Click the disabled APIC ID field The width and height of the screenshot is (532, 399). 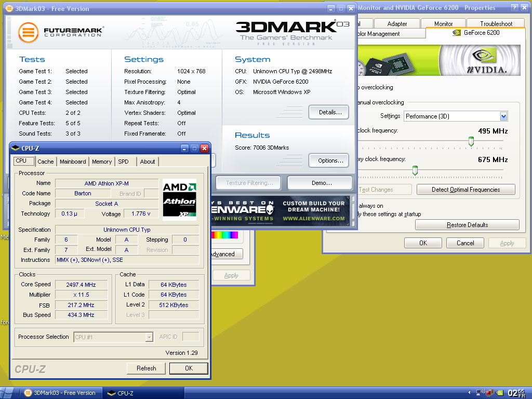191,337
